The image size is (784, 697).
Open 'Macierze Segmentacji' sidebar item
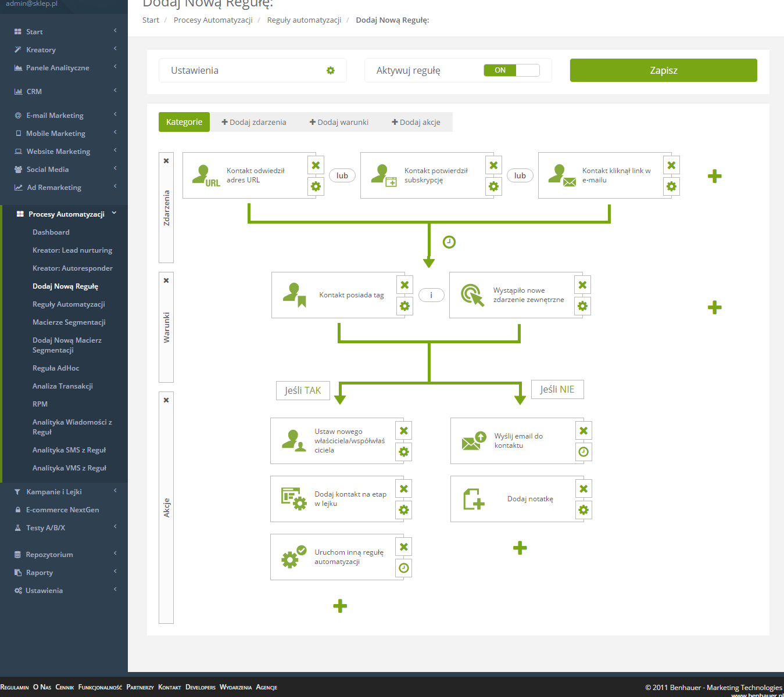[x=69, y=322]
